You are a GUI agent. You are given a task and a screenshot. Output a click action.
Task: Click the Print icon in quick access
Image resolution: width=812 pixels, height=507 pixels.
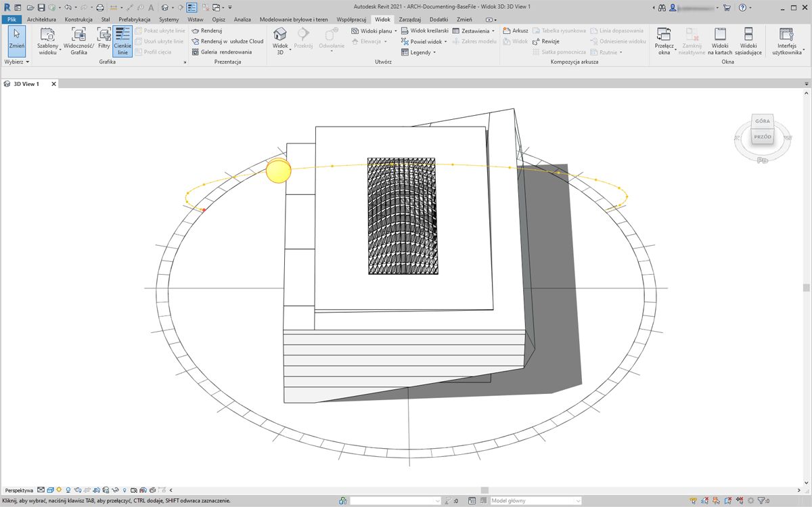click(x=100, y=7)
